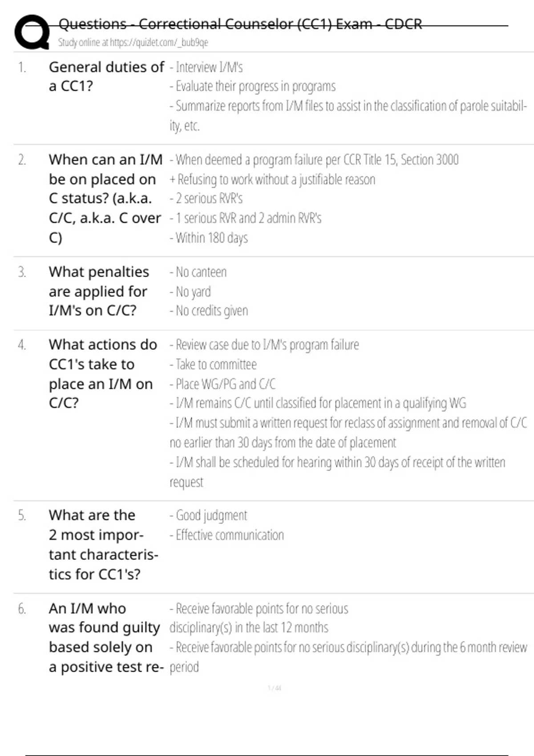Select question 1 number marker
This screenshot has width=534, height=756.
click(22, 67)
